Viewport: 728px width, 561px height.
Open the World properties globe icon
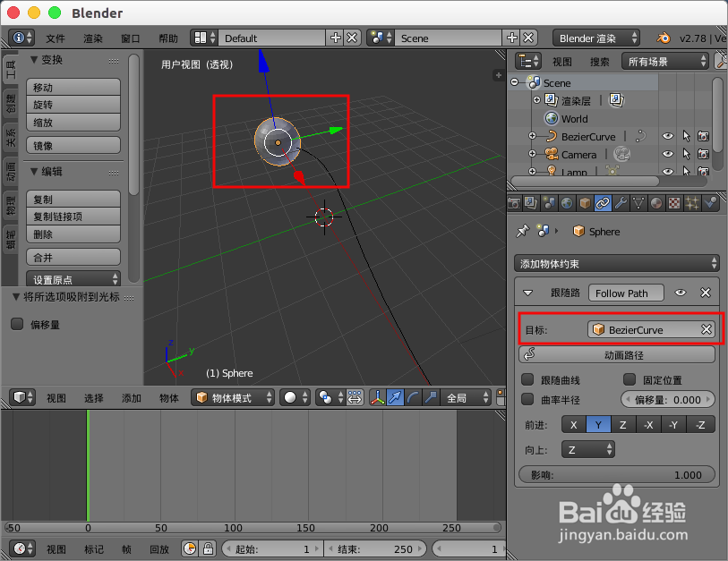pyautogui.click(x=568, y=203)
